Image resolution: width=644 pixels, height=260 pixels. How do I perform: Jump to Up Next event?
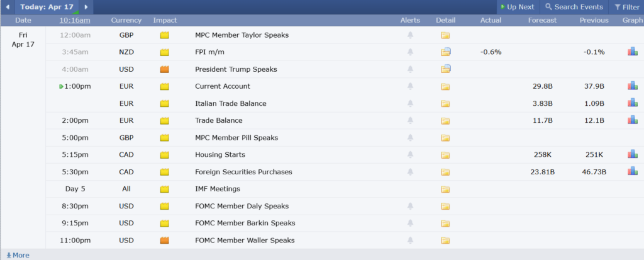coord(516,7)
